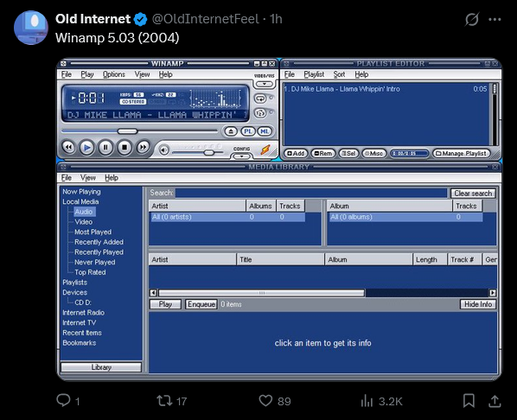This screenshot has width=517, height=420.
Task: Select Local Media tree node
Action: (x=80, y=201)
